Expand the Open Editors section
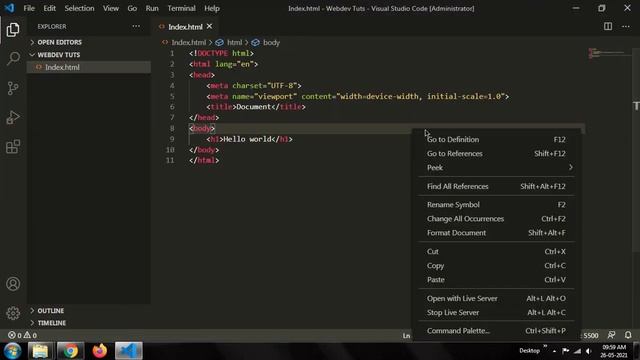Image resolution: width=640 pixels, height=360 pixels. (59, 42)
